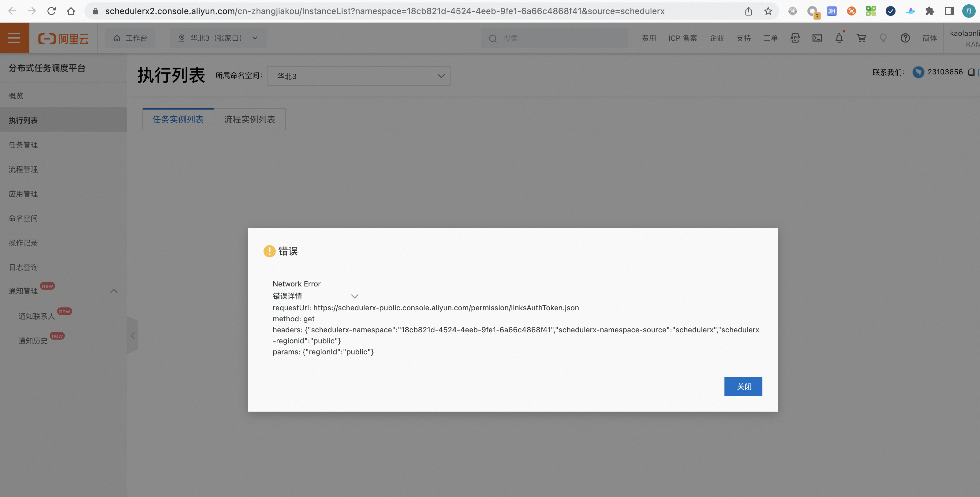Open the Chrome extensions puzzle icon
The height and width of the screenshot is (497, 980).
(930, 11)
